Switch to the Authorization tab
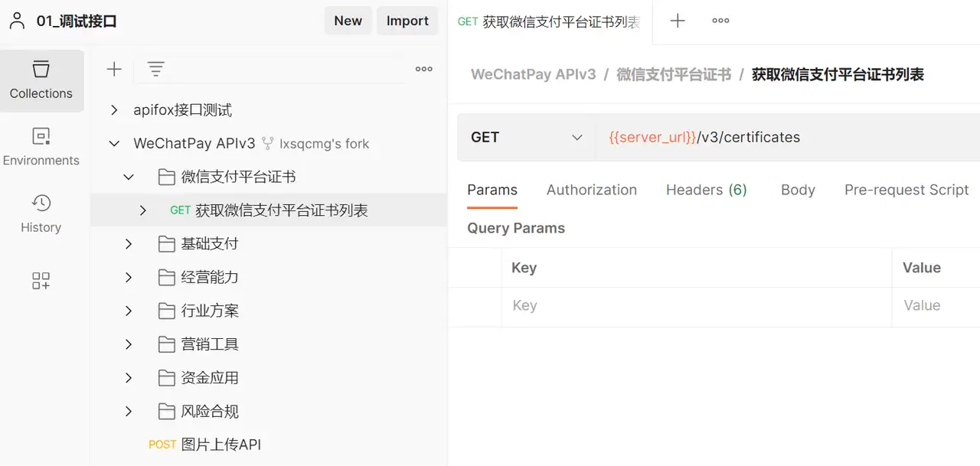The image size is (980, 466). 592,190
